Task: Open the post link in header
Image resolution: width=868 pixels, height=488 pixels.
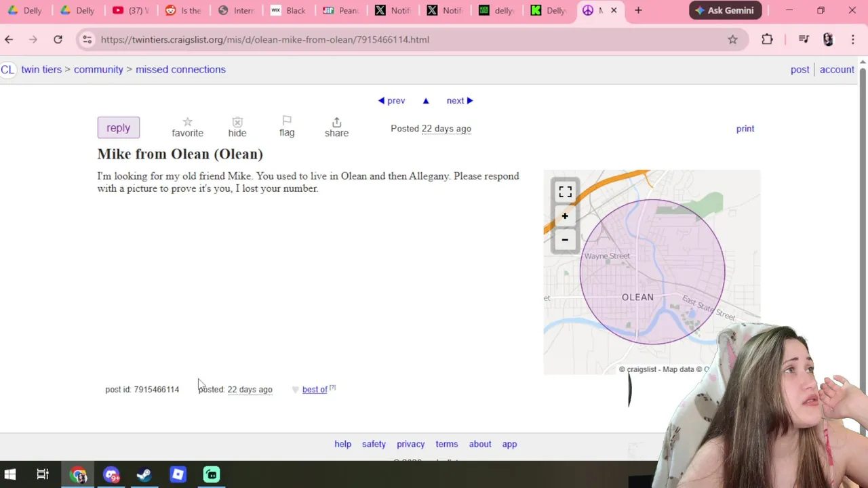Action: tap(800, 69)
